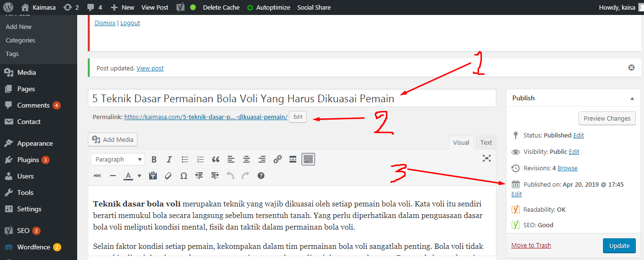Open Pages in the sidebar
Viewport: 644px width, 260px height.
point(26,89)
